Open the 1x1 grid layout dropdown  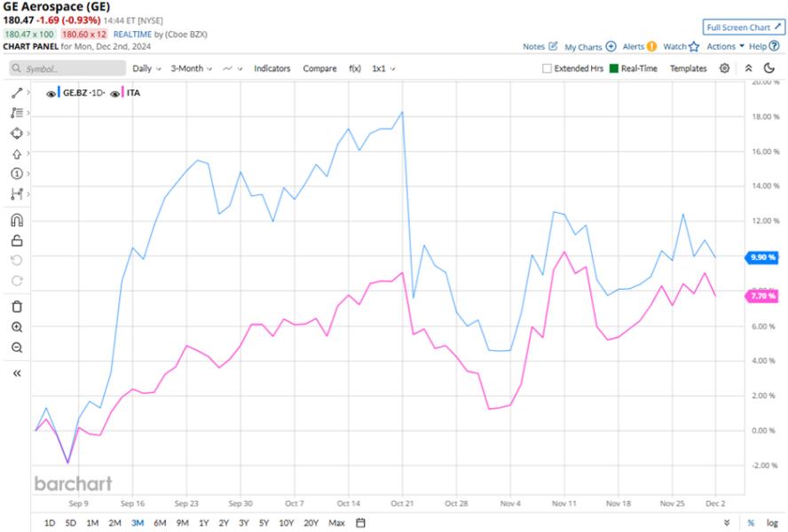pos(383,68)
